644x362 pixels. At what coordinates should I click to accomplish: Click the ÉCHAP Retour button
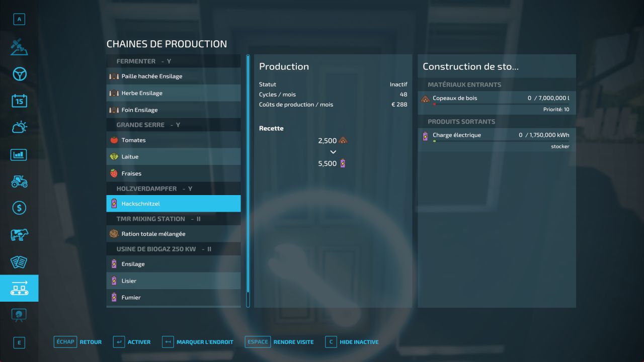point(78,342)
